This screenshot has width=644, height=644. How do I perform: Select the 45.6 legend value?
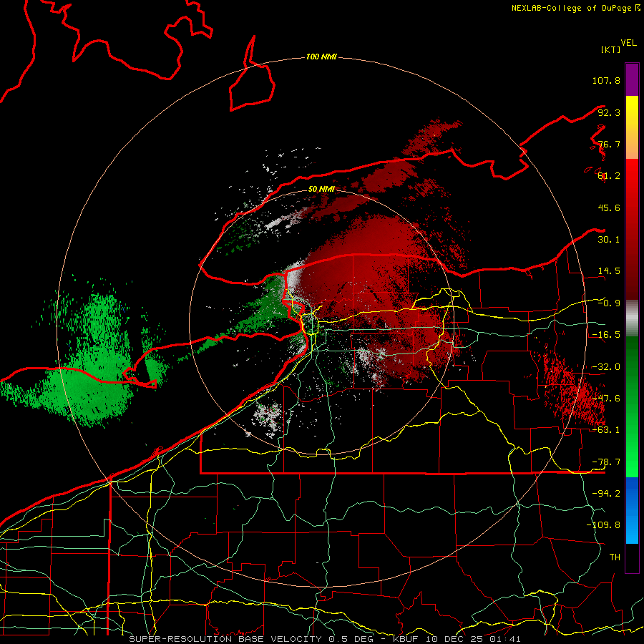pyautogui.click(x=609, y=208)
